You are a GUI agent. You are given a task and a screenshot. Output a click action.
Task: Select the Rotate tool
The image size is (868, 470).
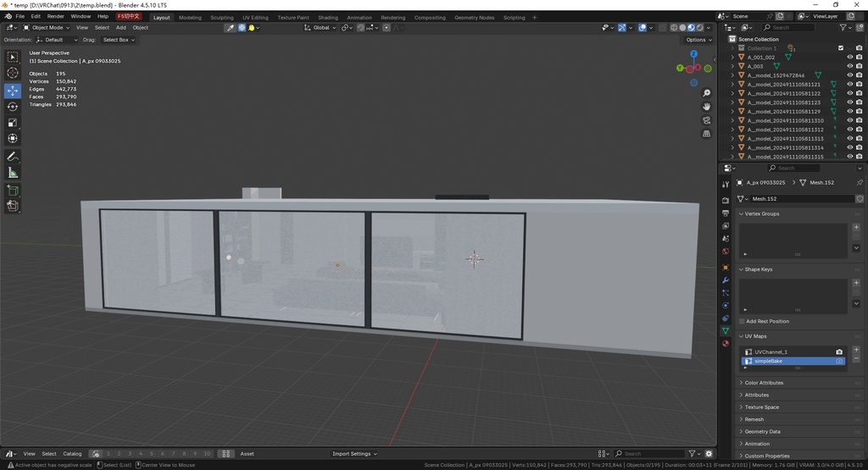[12, 106]
